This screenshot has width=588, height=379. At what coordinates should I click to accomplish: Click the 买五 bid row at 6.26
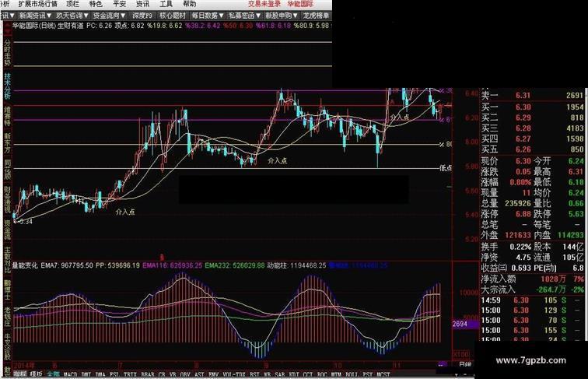532,149
